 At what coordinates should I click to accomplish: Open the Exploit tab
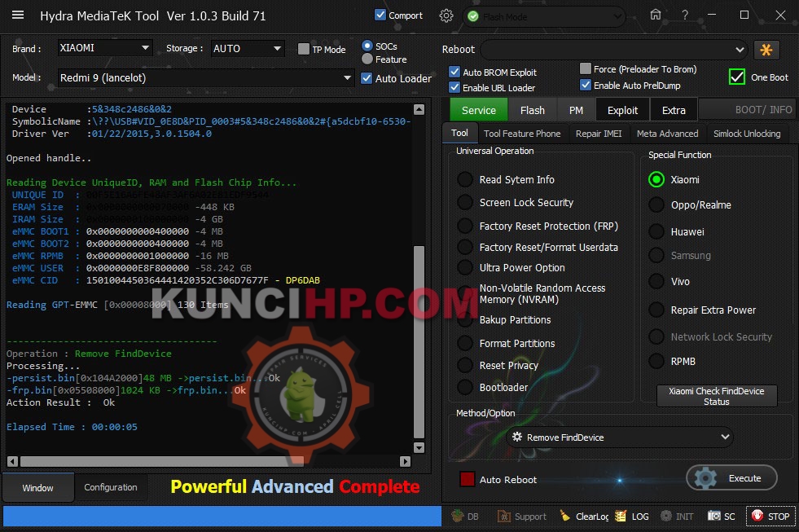(622, 110)
